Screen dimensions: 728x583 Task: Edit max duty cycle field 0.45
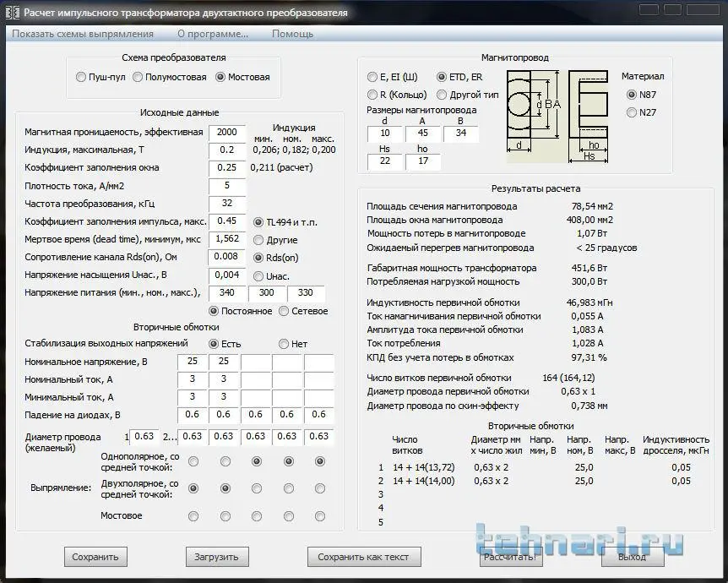pyautogui.click(x=227, y=221)
